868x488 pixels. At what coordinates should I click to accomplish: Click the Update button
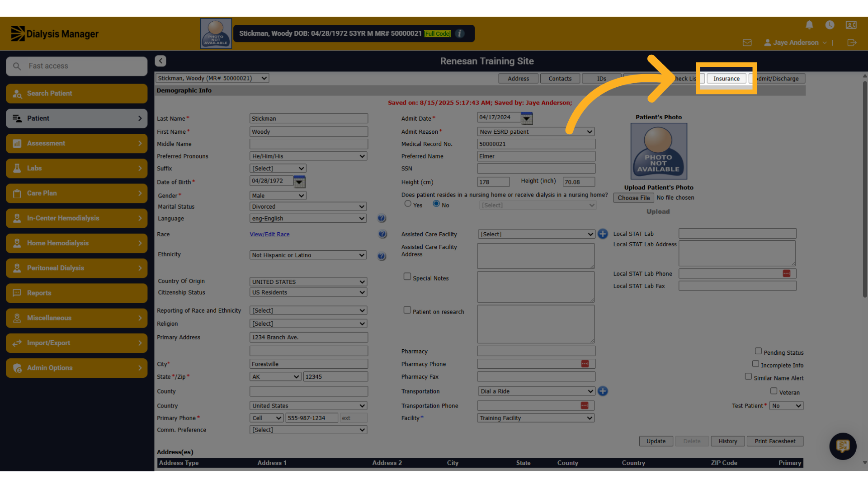(656, 441)
